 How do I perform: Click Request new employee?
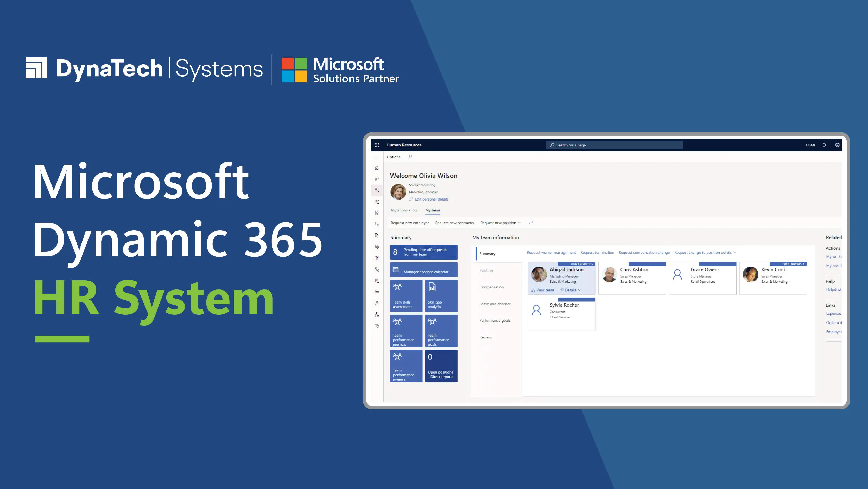pyautogui.click(x=410, y=223)
